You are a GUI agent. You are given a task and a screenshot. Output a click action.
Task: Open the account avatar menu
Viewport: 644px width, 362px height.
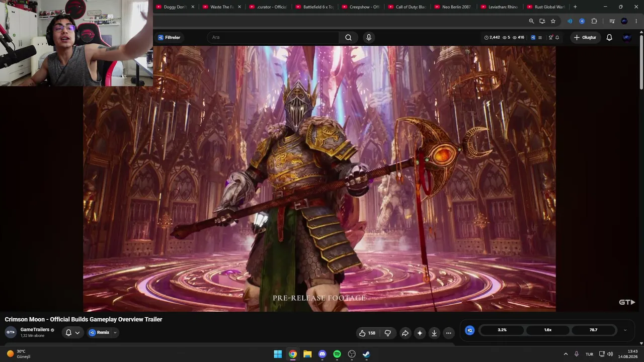tap(627, 37)
